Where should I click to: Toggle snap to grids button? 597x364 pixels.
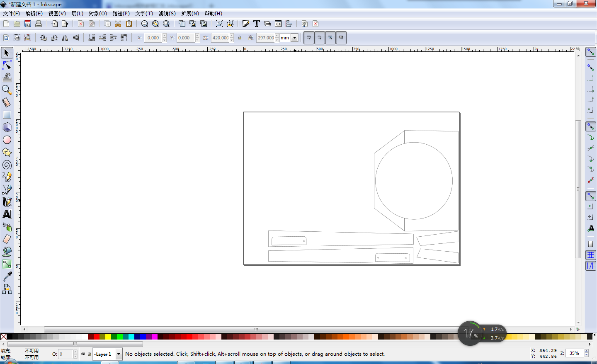click(x=591, y=255)
